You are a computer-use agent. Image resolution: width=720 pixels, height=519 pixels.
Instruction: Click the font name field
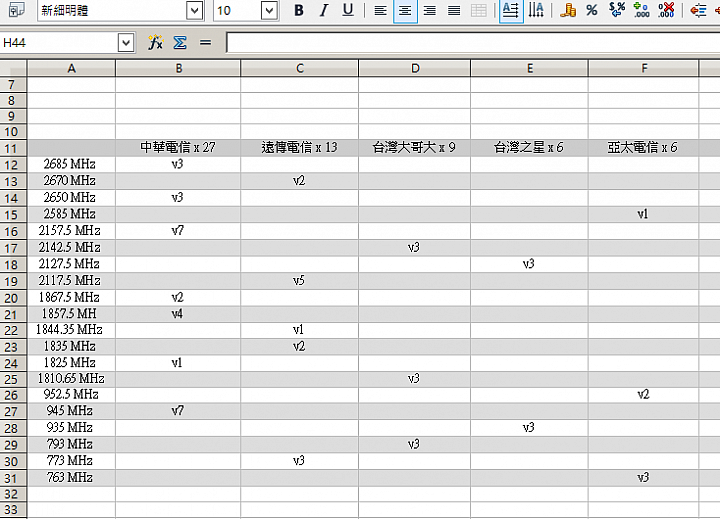(112, 11)
